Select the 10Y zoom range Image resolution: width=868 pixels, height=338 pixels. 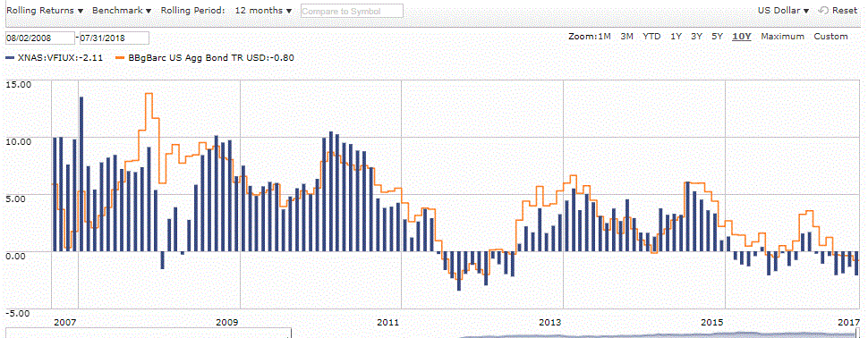(x=741, y=37)
